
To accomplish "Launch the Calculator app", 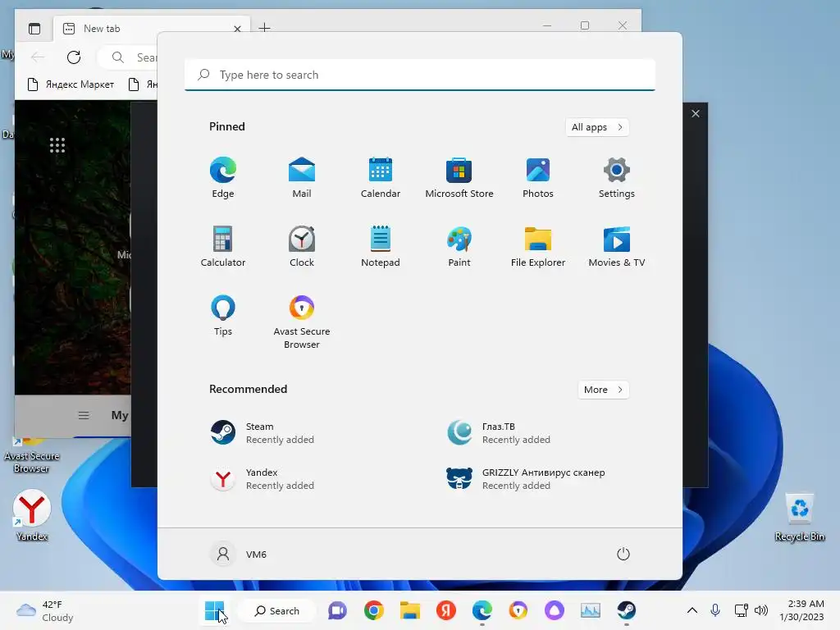I will tap(223, 246).
